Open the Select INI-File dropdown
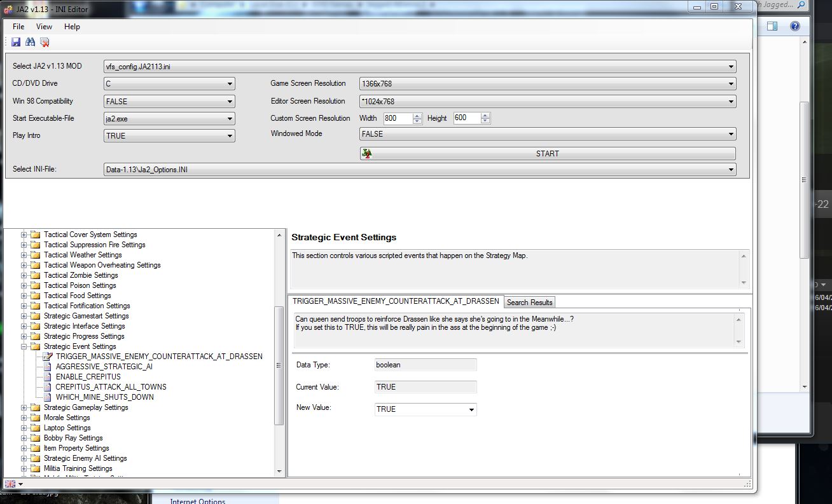Viewport: 832px width, 504px height. (731, 170)
